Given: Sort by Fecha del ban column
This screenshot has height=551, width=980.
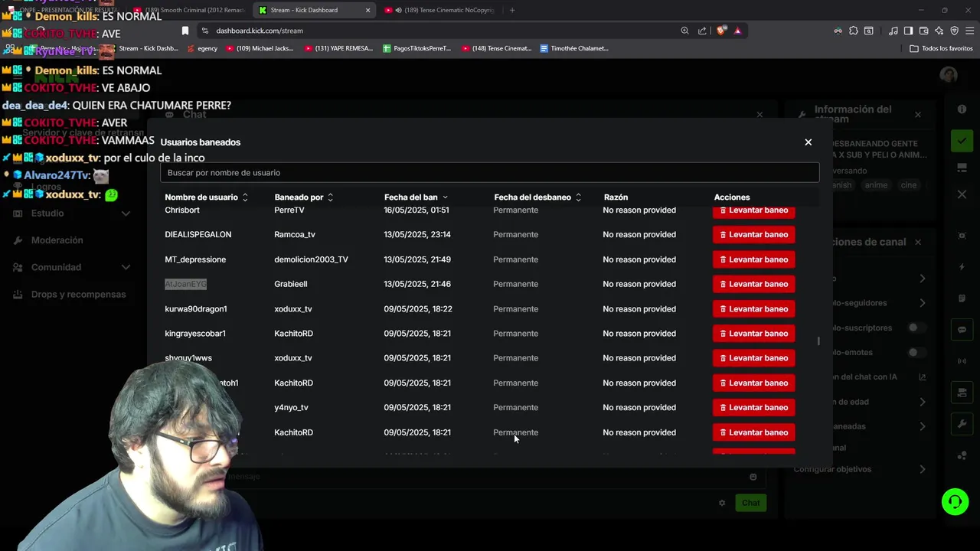Looking at the screenshot, I should 416,197.
